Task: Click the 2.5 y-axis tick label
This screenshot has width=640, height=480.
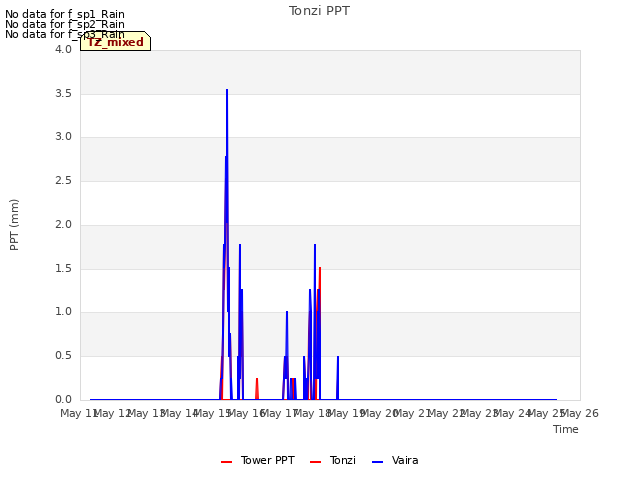Action: (63, 181)
